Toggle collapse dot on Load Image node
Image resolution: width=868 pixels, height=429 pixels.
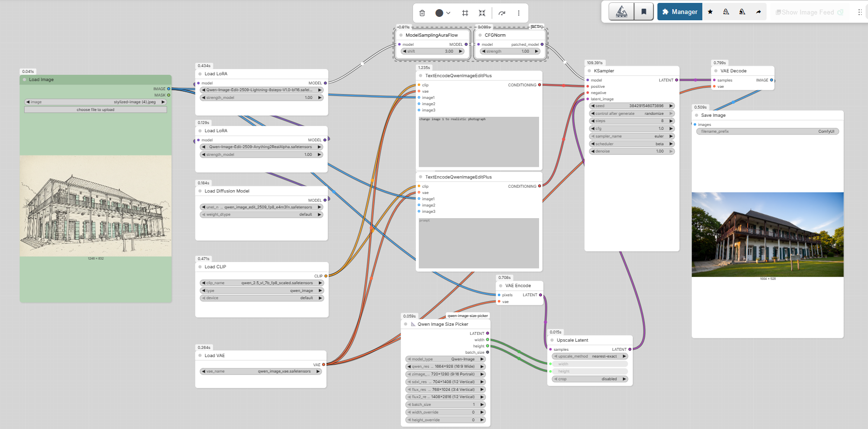coord(24,80)
